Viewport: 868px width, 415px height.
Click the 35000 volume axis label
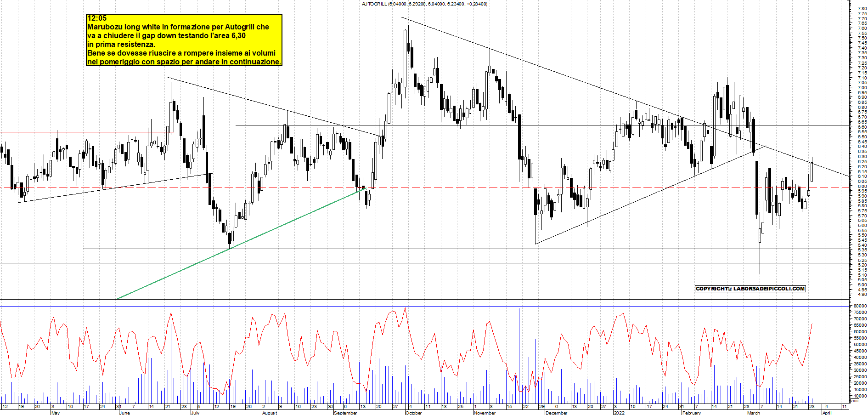click(x=860, y=364)
